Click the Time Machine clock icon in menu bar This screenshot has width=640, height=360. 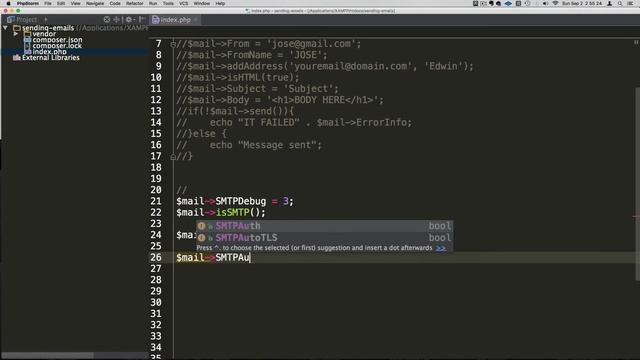528,3
